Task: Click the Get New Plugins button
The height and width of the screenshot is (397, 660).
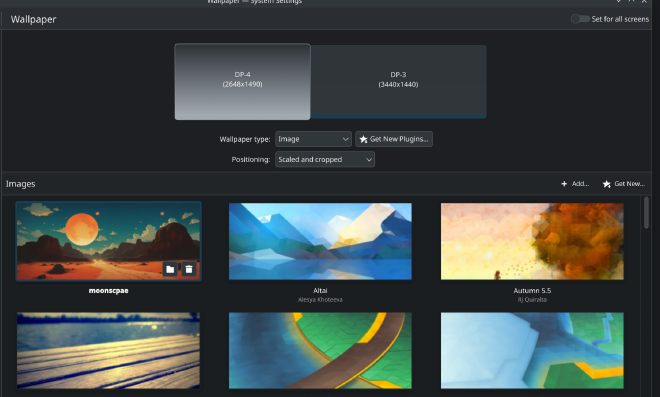Action: [x=394, y=139]
